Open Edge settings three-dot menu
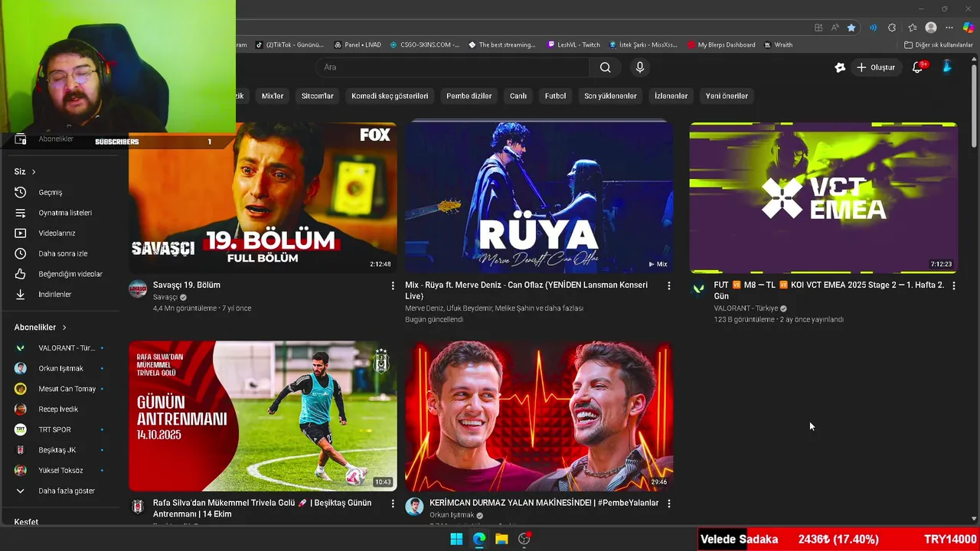 [949, 28]
